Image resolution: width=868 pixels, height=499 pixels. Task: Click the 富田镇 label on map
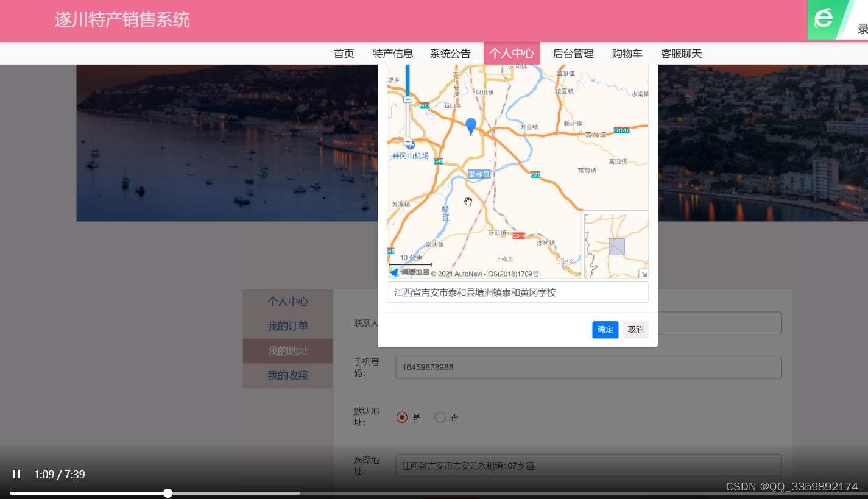pyautogui.click(x=618, y=161)
